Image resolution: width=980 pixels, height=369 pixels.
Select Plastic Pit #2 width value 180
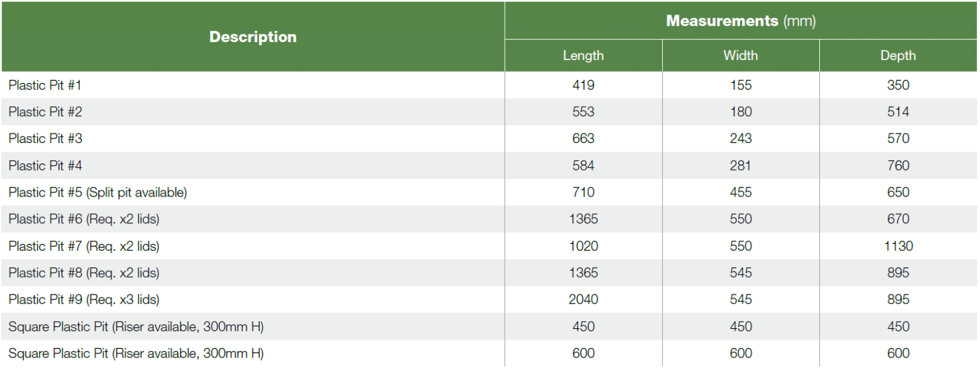pyautogui.click(x=741, y=112)
